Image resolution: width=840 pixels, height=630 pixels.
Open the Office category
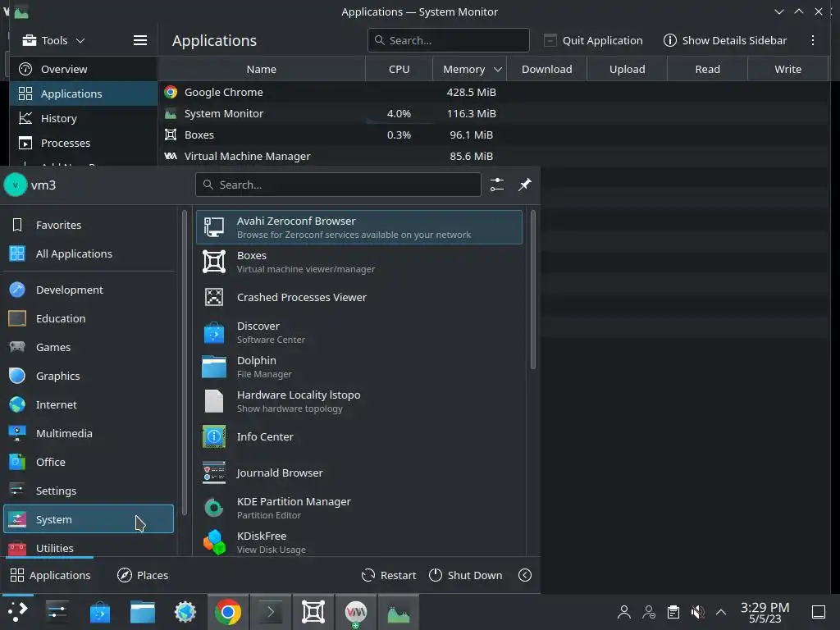coord(89,462)
